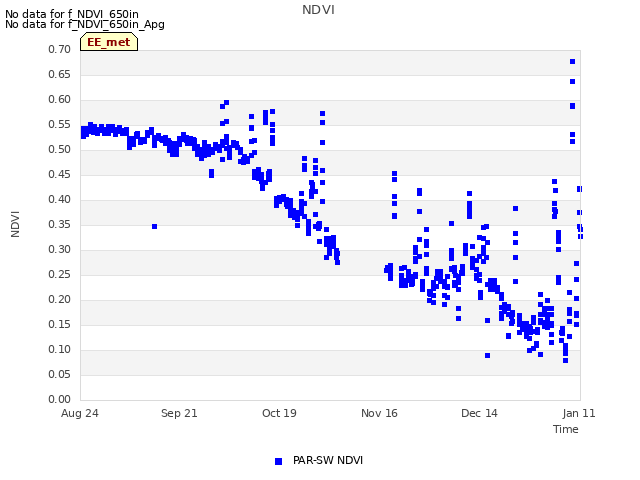Click the 0.60 y-axis value
The image size is (640, 480).
click(x=60, y=99)
